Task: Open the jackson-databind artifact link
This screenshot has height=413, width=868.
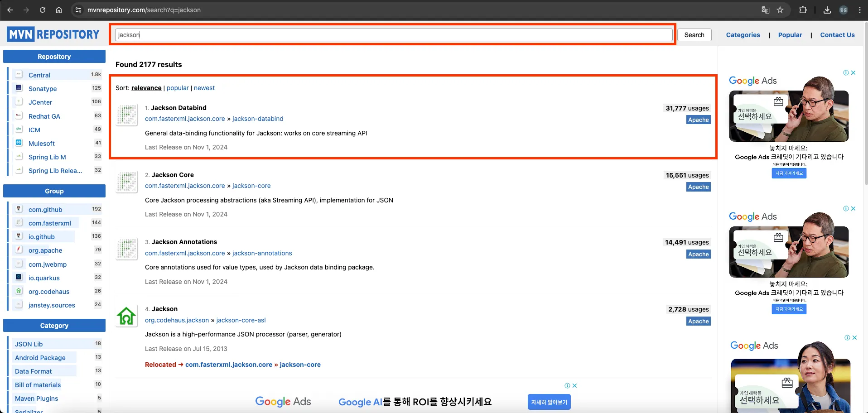Action: pos(258,119)
